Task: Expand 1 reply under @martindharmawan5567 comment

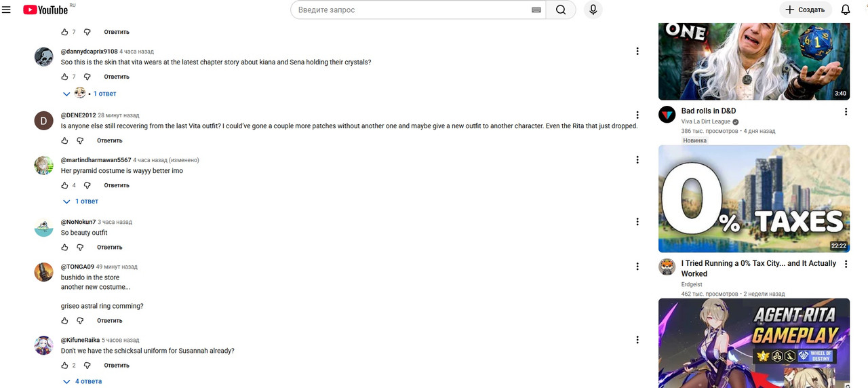Action: (81, 201)
